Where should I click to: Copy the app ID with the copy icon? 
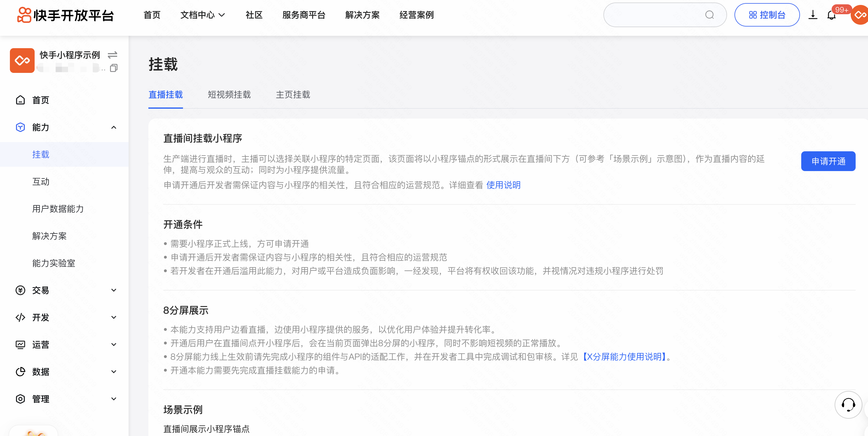pos(113,68)
